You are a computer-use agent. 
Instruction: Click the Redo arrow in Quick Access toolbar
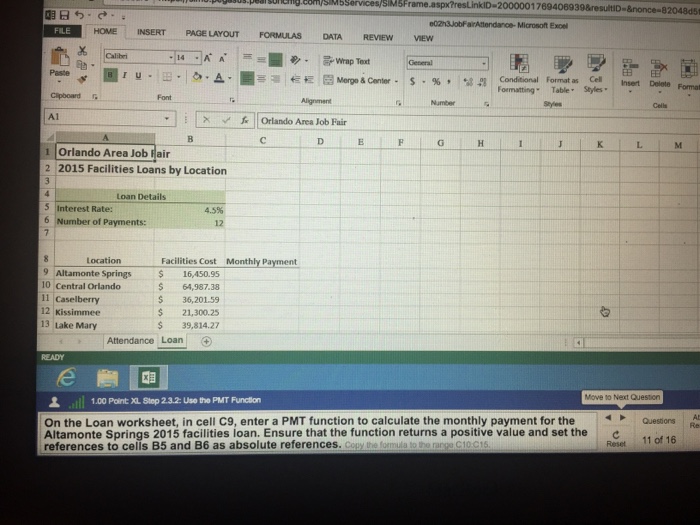tap(102, 16)
